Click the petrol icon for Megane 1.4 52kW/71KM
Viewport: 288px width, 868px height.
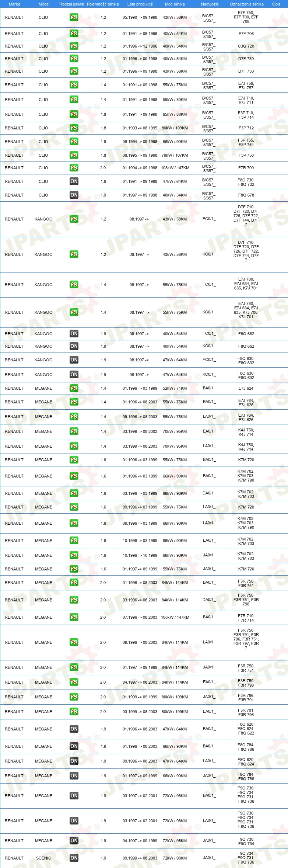coord(74,388)
